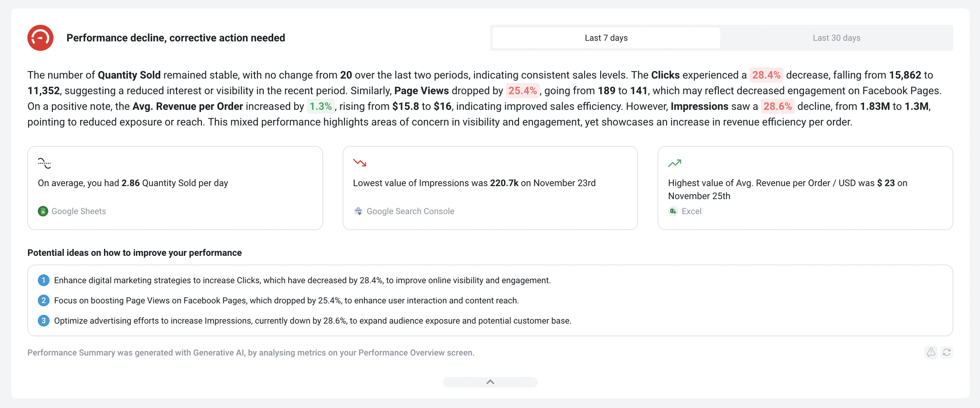
Task: Collapse the performance summary panel
Action: (x=490, y=382)
